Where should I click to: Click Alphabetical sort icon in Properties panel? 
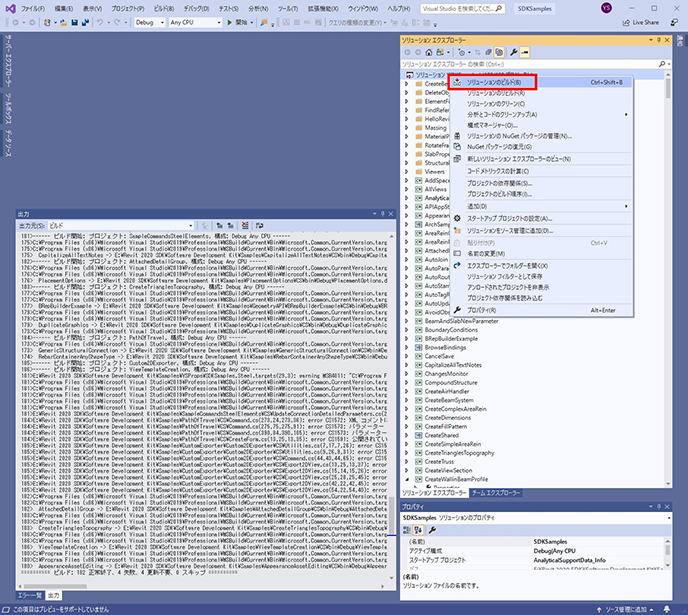[x=418, y=530]
